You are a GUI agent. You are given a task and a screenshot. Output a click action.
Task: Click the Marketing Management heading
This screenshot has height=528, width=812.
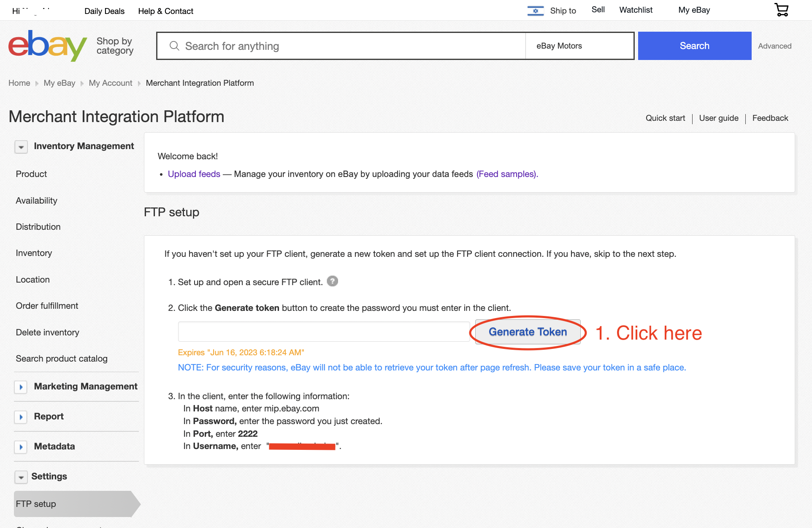click(x=86, y=386)
